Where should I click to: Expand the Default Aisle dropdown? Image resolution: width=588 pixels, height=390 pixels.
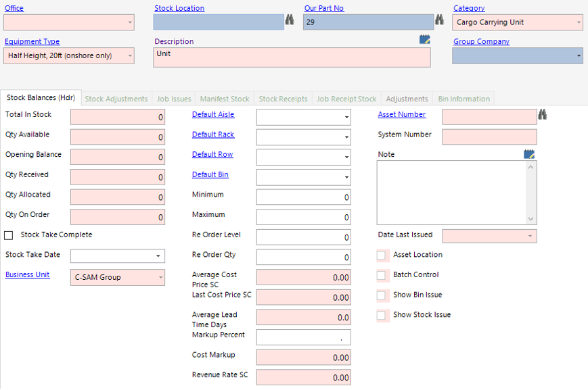[346, 118]
